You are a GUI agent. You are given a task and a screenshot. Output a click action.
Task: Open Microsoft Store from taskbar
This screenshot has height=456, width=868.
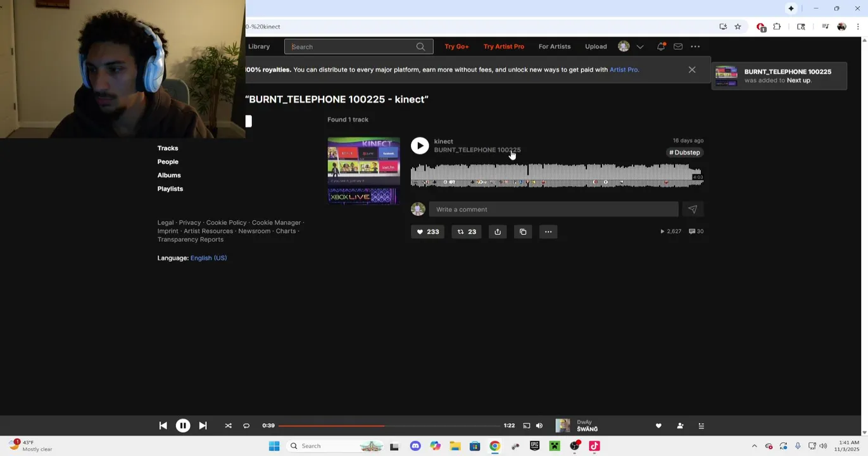(475, 446)
